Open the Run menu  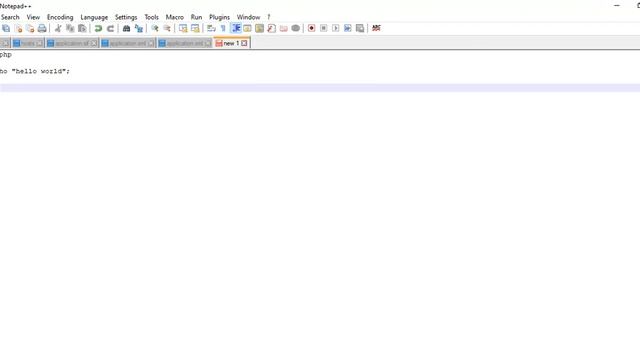coord(196,17)
